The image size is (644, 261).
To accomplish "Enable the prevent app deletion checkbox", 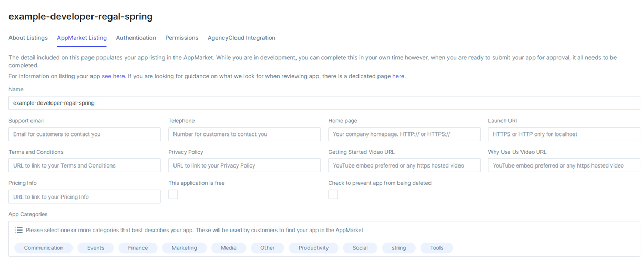I will 333,194.
